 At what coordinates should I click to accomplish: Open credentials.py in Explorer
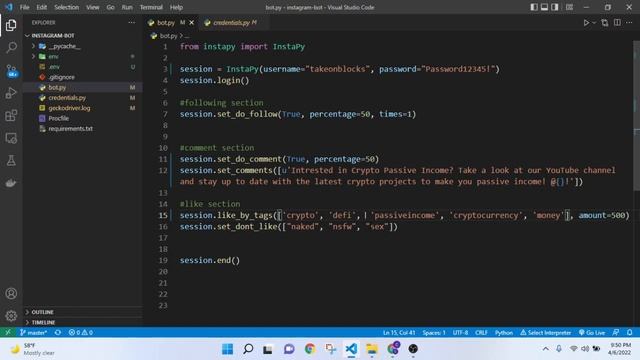click(x=82, y=98)
